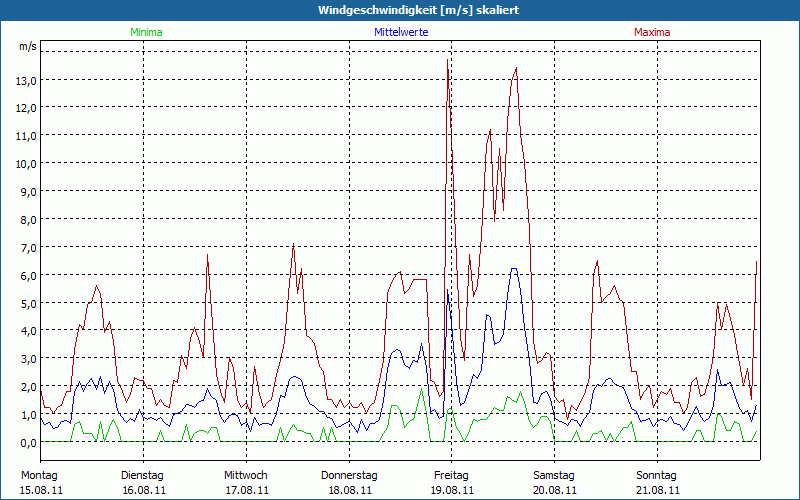Select the blue 'Mittelwerte' legend label

point(401,32)
